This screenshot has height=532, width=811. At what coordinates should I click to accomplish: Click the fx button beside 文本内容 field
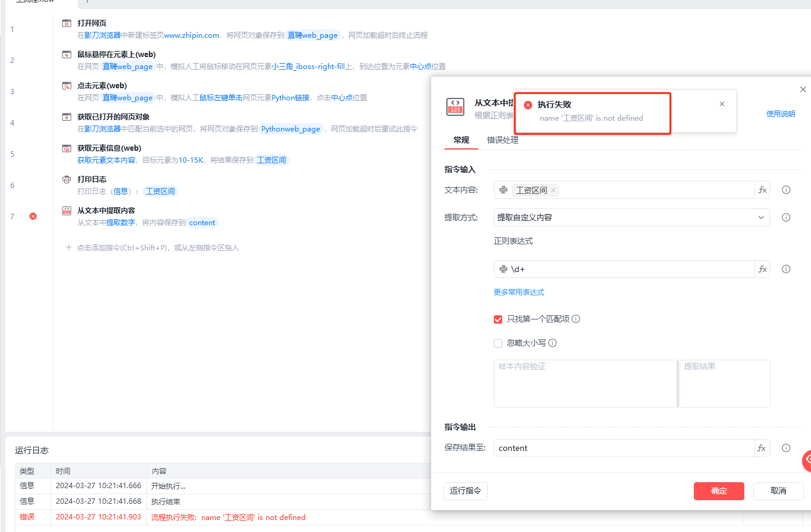(x=762, y=190)
